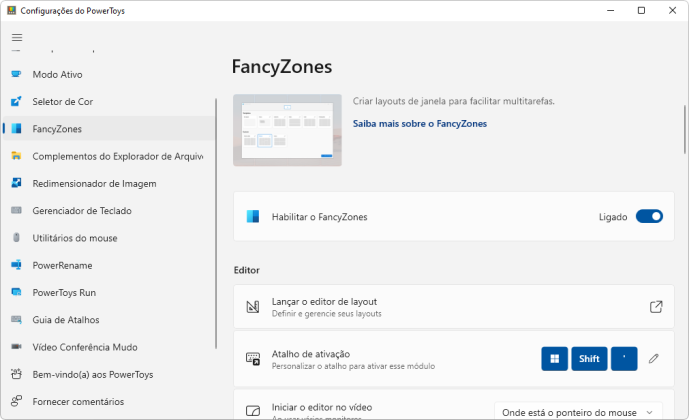Open the Modo Ativo settings page
The height and width of the screenshot is (420, 689).
(x=109, y=74)
